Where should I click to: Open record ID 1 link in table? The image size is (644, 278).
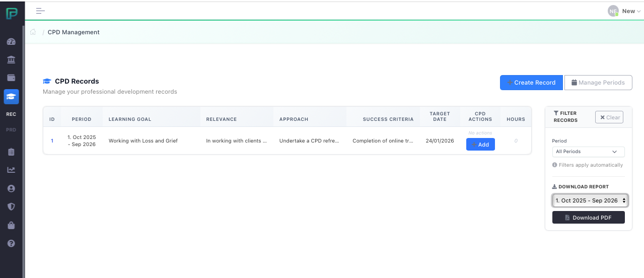click(x=52, y=141)
